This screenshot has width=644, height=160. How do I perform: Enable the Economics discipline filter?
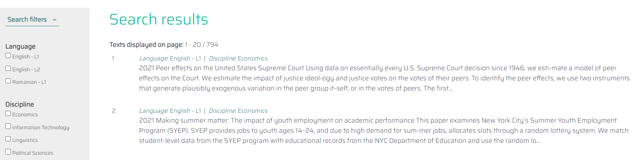(8, 114)
